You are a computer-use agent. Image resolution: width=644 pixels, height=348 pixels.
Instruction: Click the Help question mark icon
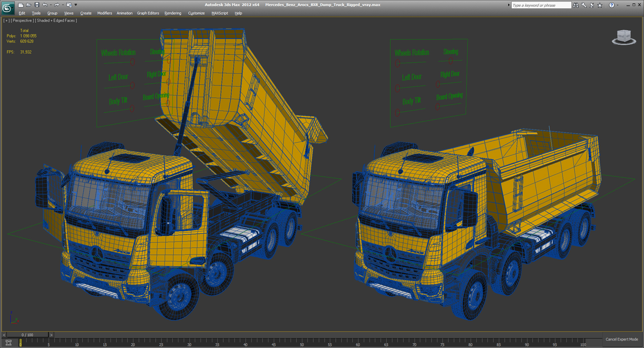click(x=611, y=5)
